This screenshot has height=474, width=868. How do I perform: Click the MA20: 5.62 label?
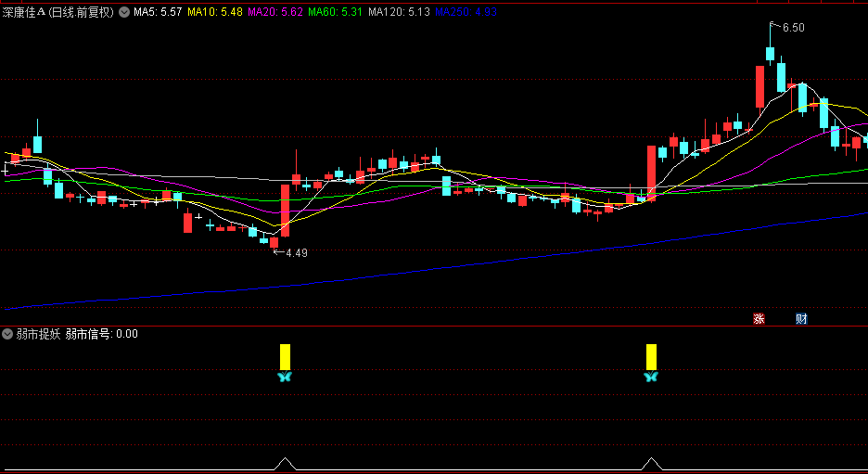(275, 12)
